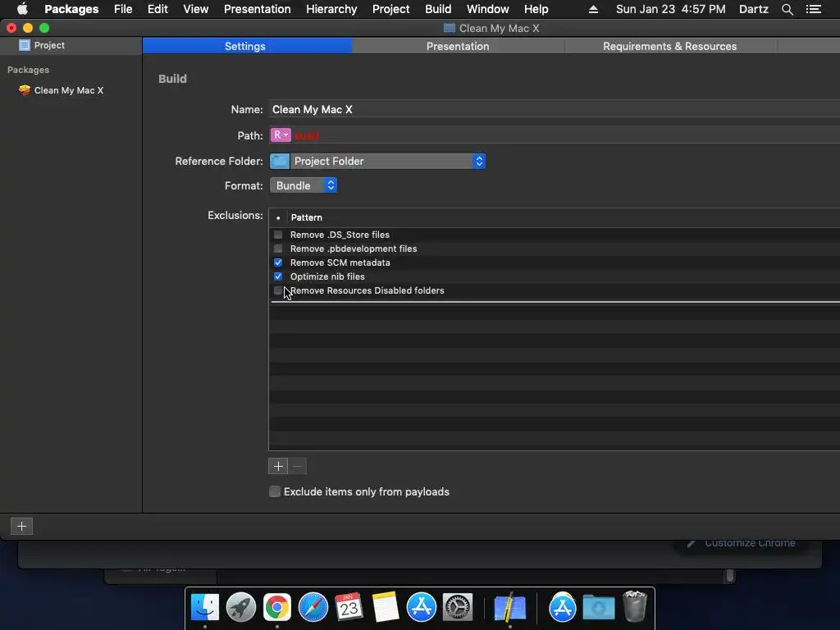Open Spotlight search magnifier
Image resolution: width=840 pixels, height=630 pixels.
(x=787, y=9)
